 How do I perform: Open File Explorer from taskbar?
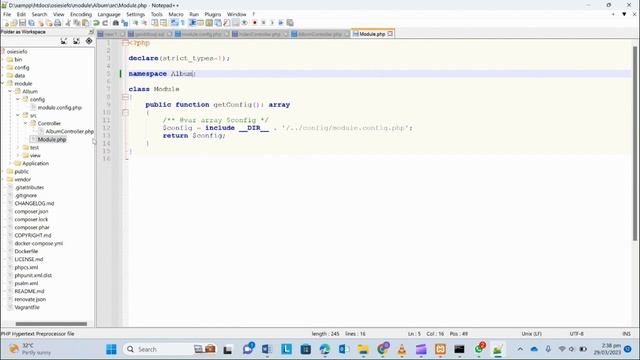[x=363, y=349]
